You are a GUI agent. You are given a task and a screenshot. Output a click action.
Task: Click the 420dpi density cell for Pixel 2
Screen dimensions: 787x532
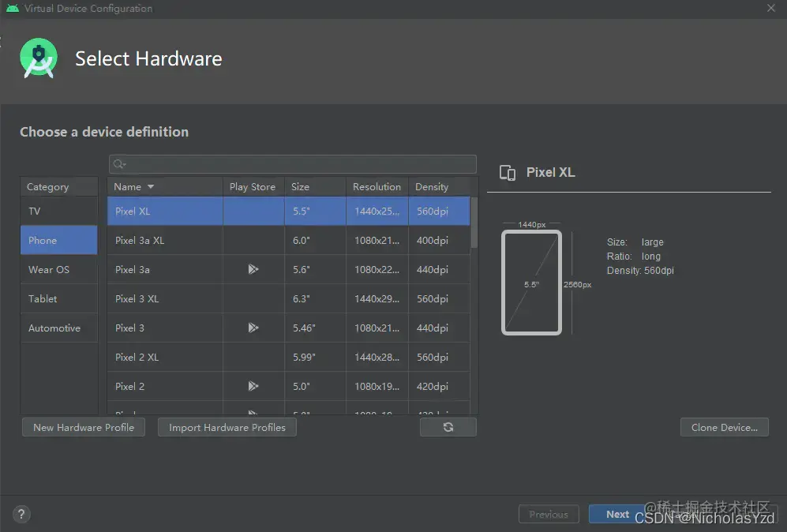pyautogui.click(x=439, y=386)
